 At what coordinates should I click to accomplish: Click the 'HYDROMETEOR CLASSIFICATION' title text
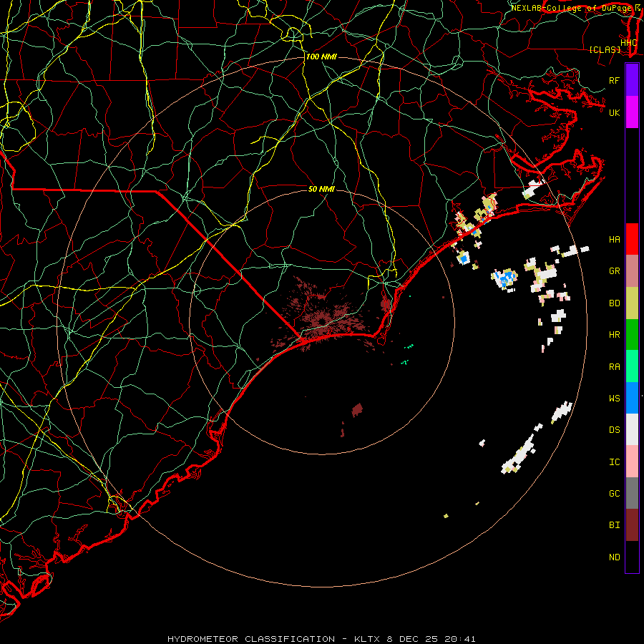[x=251, y=639]
